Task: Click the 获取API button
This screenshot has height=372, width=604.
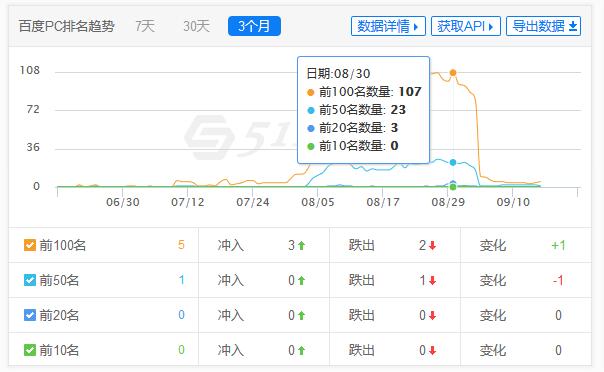Action: tap(466, 26)
